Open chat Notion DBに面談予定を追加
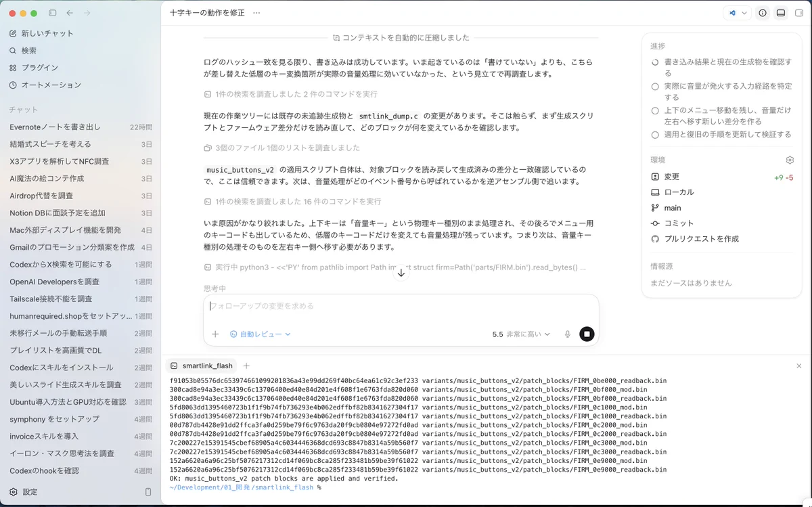The width and height of the screenshot is (812, 507). tap(81, 213)
